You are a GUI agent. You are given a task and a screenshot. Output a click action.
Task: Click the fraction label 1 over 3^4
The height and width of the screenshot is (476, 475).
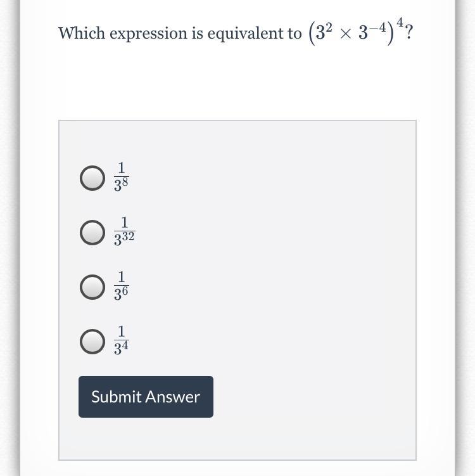[122, 340]
